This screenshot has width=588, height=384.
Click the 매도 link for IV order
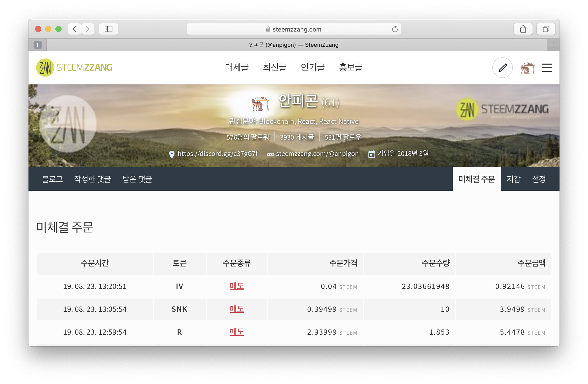pos(237,286)
